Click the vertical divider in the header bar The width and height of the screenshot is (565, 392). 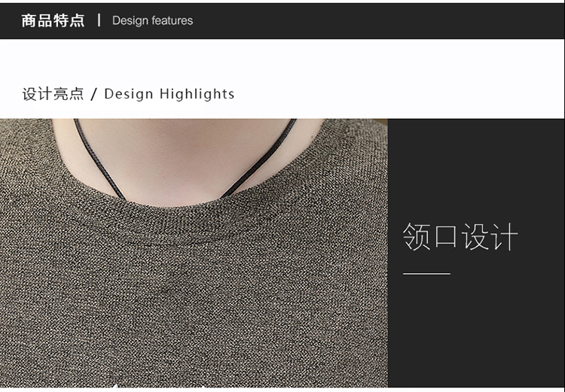click(x=99, y=20)
